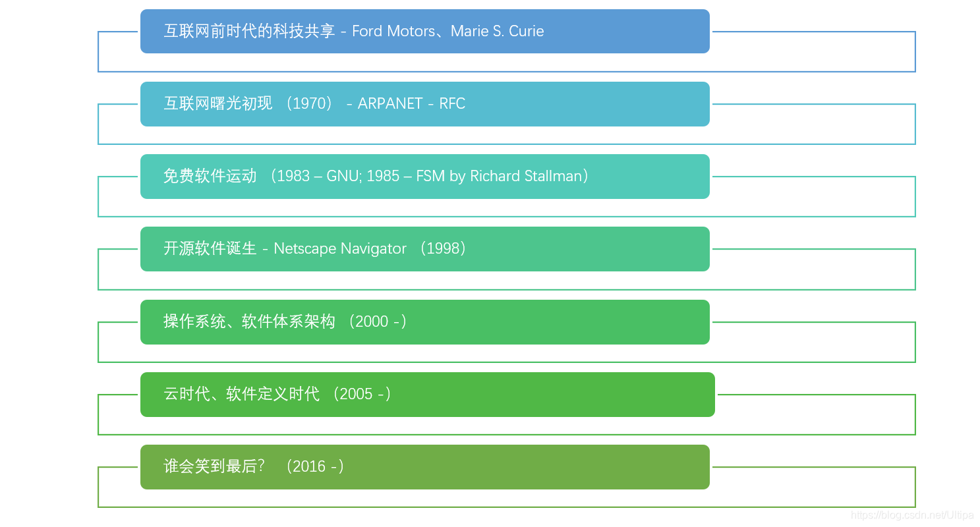Click the 免费软件运动 GNU bar
The image size is (980, 527).
pyautogui.click(x=424, y=177)
